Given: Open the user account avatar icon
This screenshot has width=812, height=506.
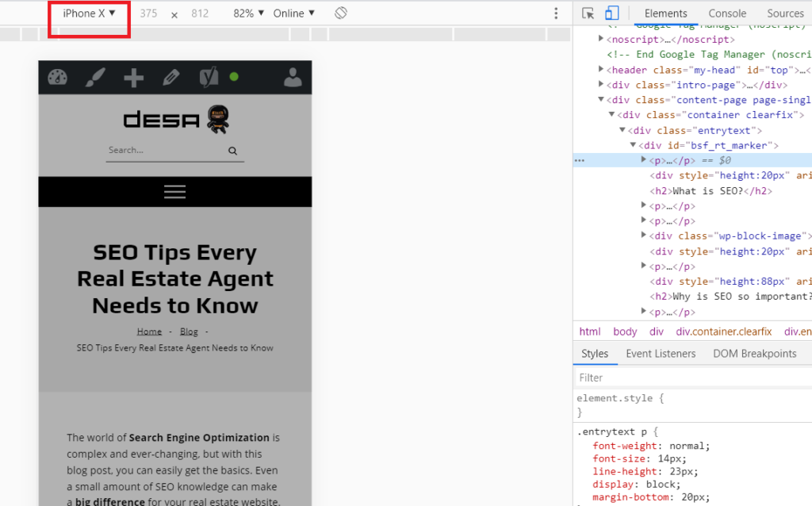Looking at the screenshot, I should (x=293, y=77).
